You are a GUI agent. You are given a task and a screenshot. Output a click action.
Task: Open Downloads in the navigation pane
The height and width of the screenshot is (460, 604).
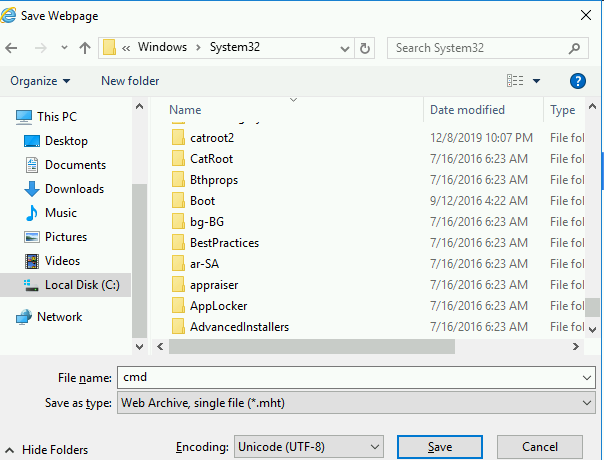[x=74, y=189]
